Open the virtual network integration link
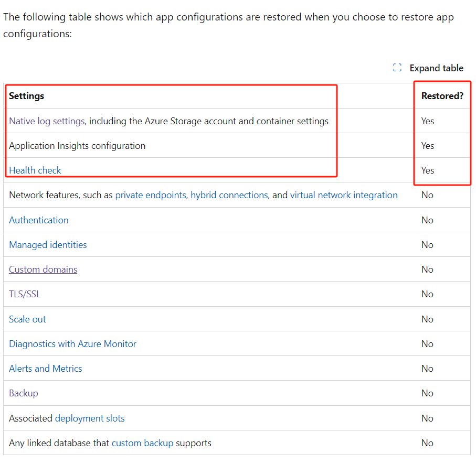This screenshot has width=476, height=464. click(344, 195)
